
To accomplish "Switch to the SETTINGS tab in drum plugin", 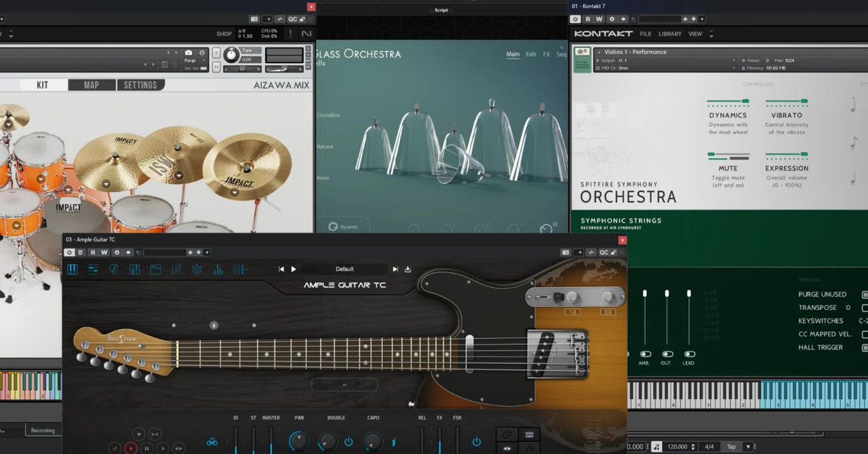I will (140, 85).
